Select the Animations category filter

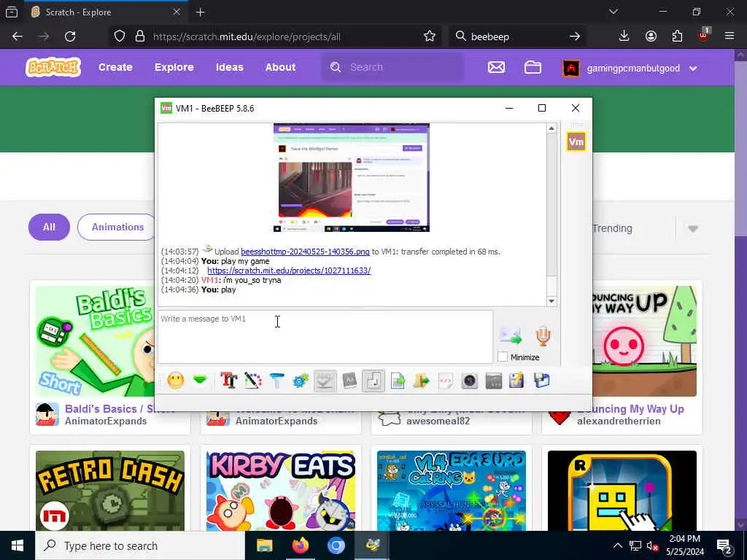click(116, 227)
